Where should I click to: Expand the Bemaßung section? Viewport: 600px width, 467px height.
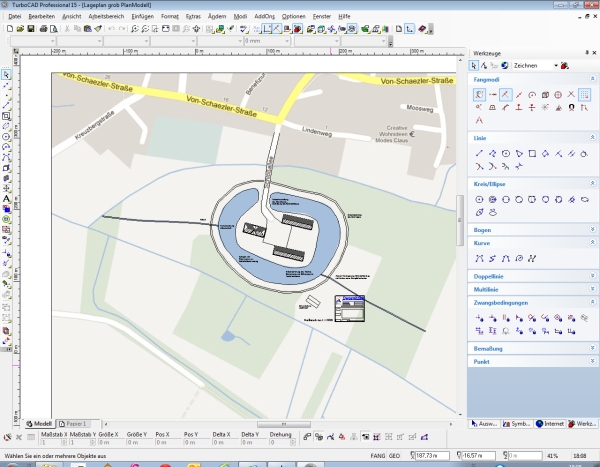pos(592,346)
